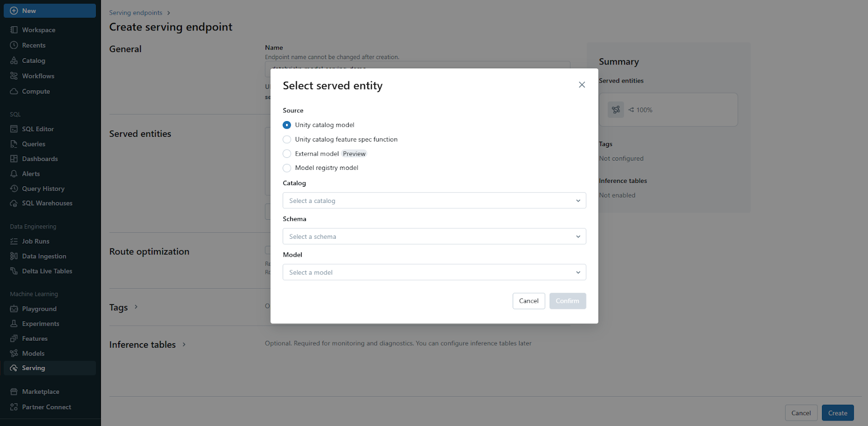The image size is (868, 426).
Task: Go to Dashboards in the sidebar
Action: pyautogui.click(x=40, y=159)
